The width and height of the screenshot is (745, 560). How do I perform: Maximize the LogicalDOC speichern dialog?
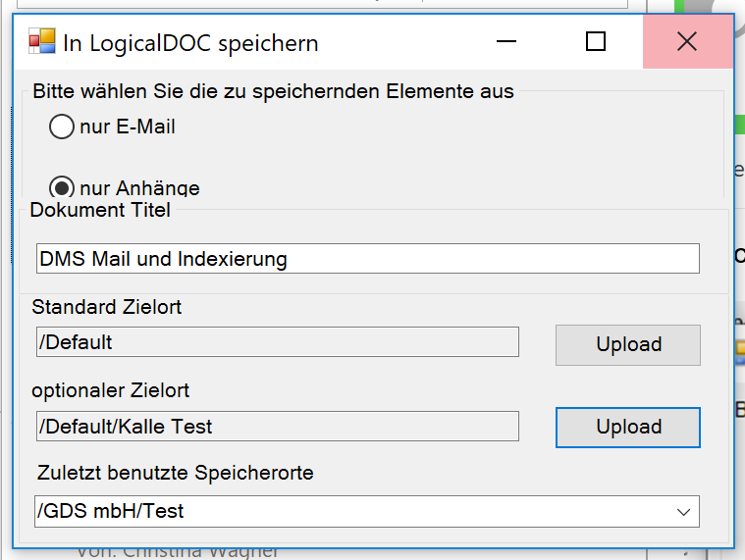pyautogui.click(x=596, y=41)
